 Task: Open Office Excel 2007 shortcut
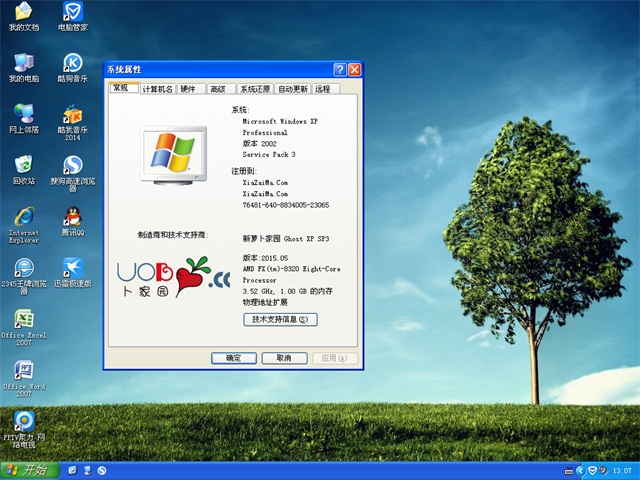tap(23, 320)
